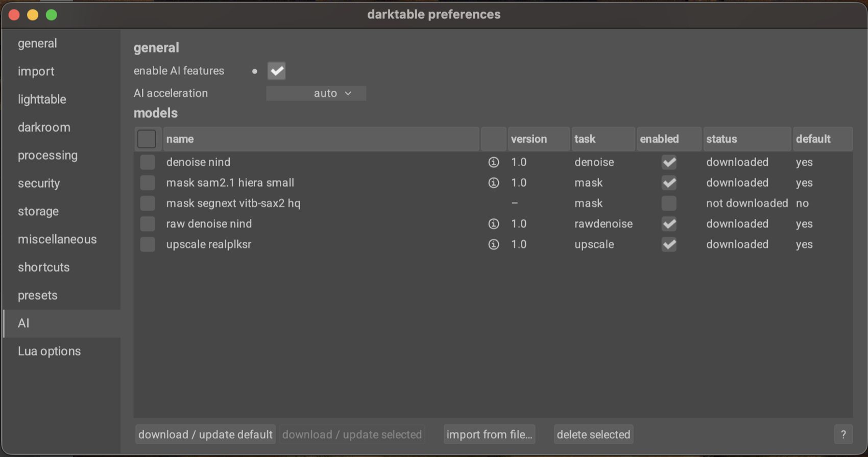Screen dimensions: 868x457
Task: Open info icon for upscale realplksr
Action: coord(493,244)
